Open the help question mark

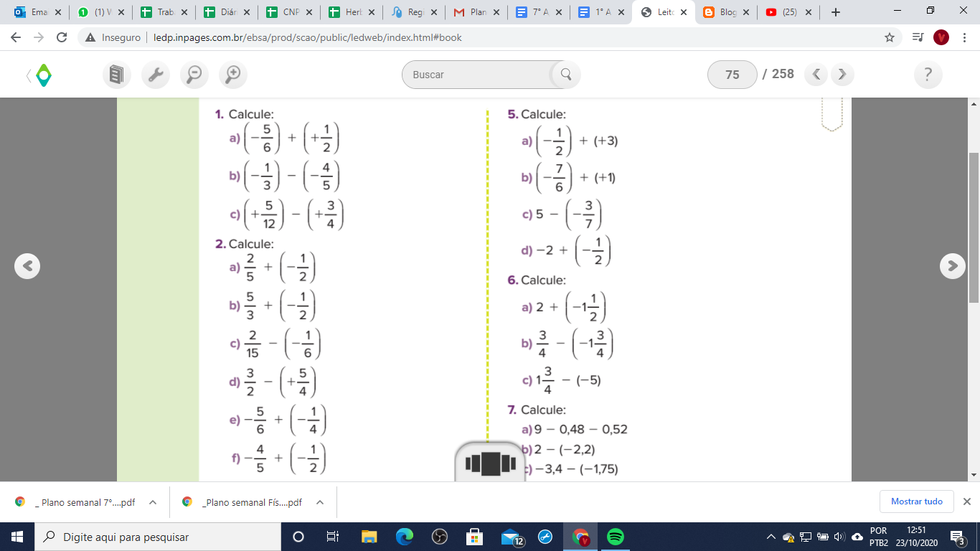coord(928,75)
